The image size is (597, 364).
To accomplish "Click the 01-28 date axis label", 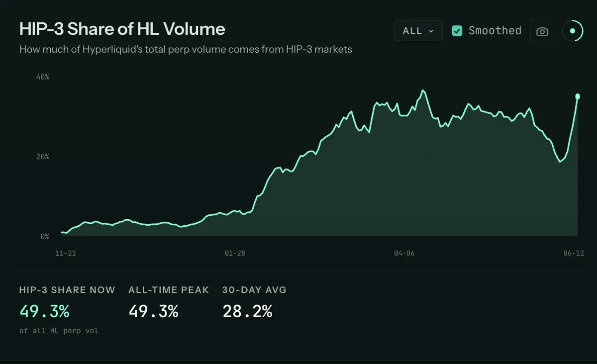I will [235, 253].
